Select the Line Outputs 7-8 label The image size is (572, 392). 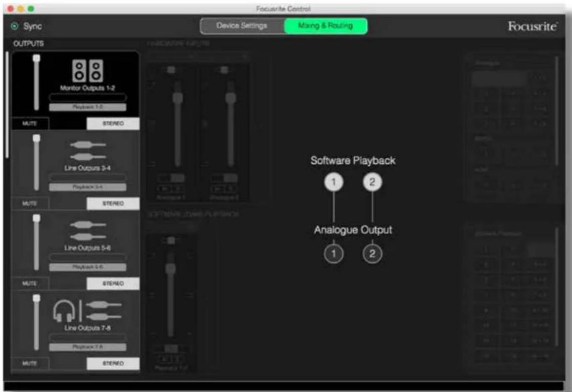(x=87, y=328)
